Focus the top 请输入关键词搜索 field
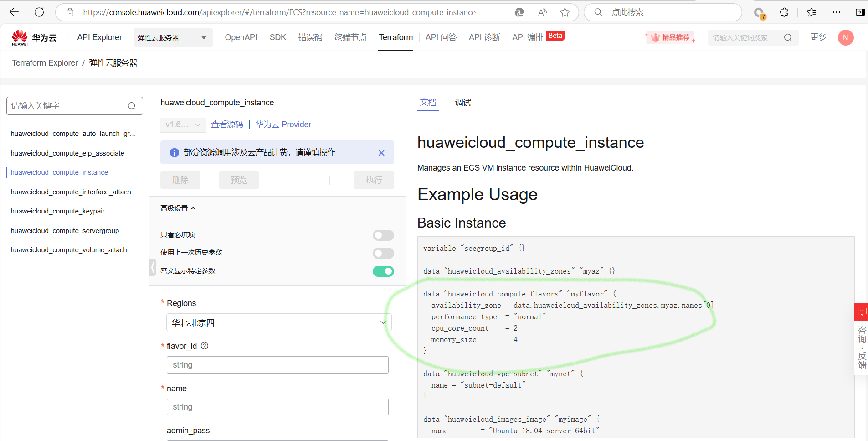This screenshot has width=868, height=441. point(754,38)
